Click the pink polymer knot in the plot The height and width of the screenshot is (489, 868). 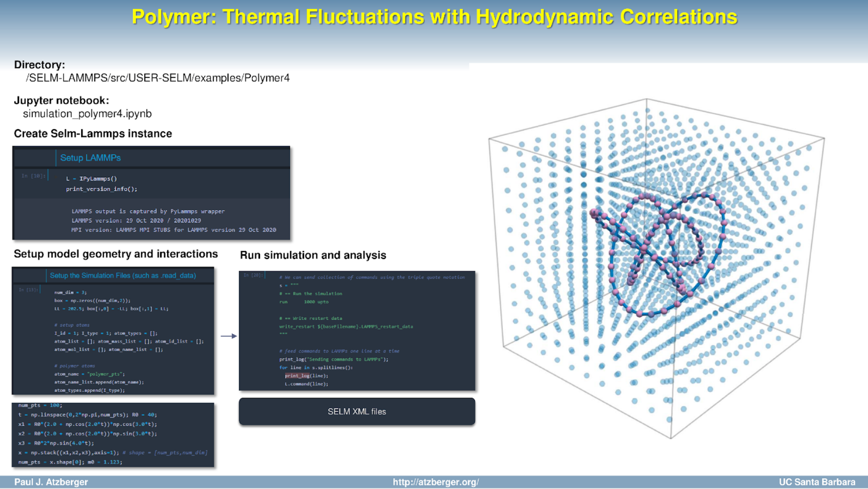click(657, 249)
